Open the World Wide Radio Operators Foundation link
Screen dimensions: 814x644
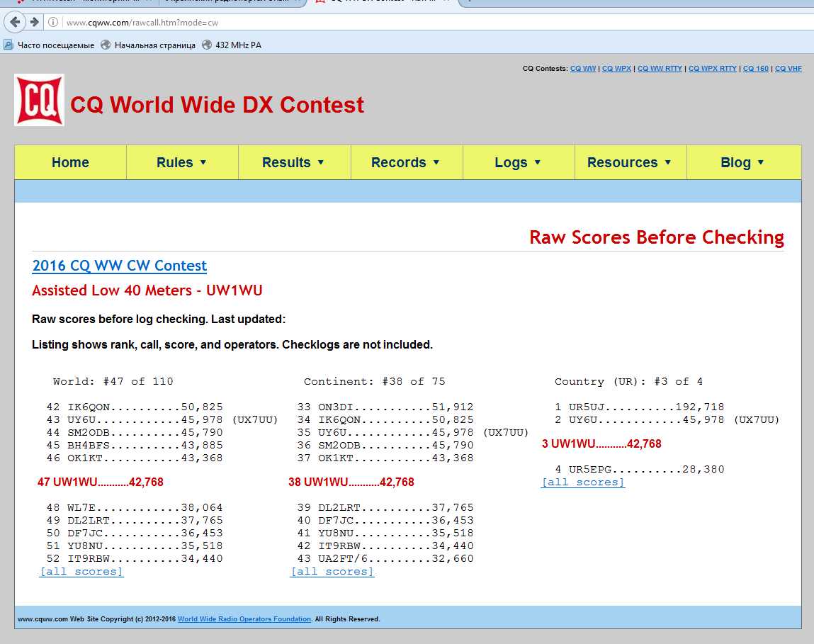244,619
